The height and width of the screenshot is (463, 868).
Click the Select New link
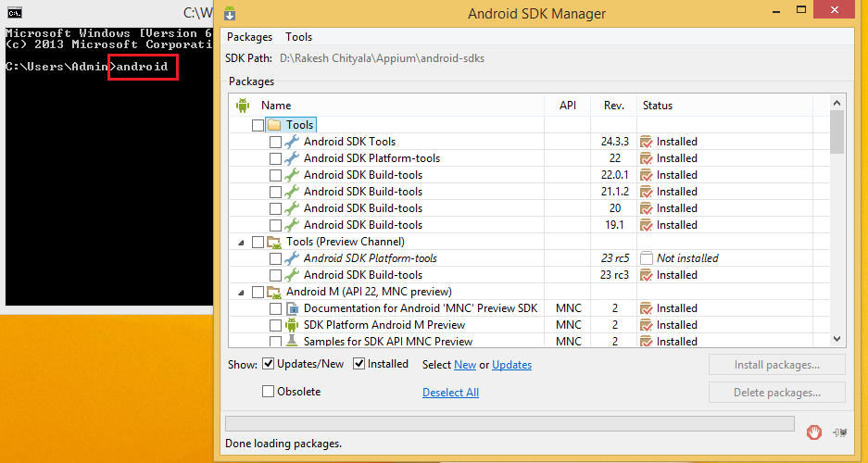[x=465, y=365]
